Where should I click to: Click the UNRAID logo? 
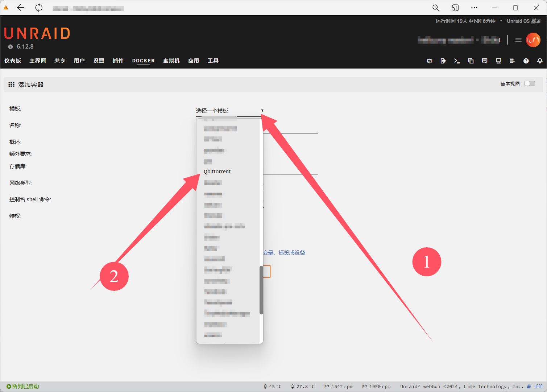point(37,34)
